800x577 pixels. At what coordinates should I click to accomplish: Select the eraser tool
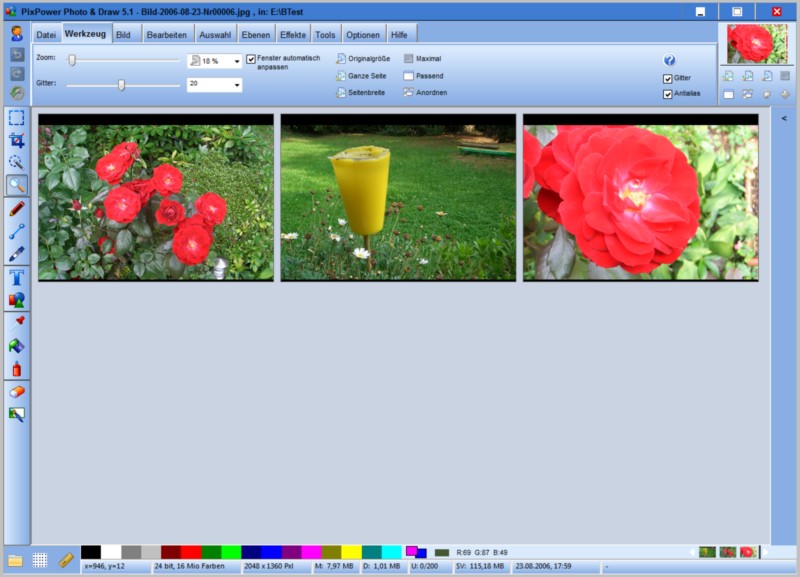pyautogui.click(x=16, y=392)
